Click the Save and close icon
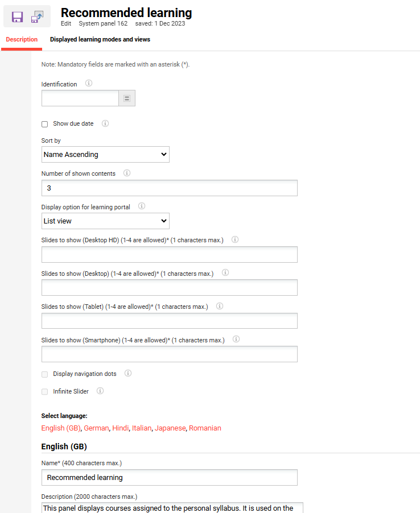The width and height of the screenshot is (420, 513). [x=38, y=17]
